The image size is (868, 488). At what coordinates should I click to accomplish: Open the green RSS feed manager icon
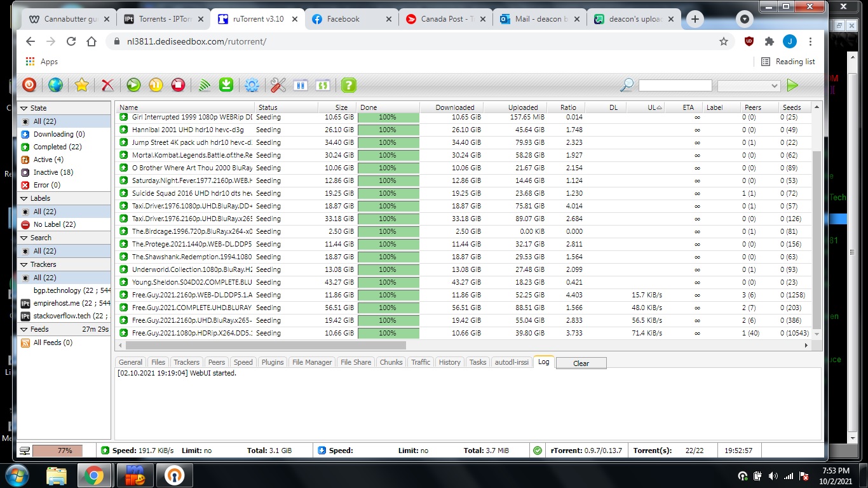click(203, 85)
